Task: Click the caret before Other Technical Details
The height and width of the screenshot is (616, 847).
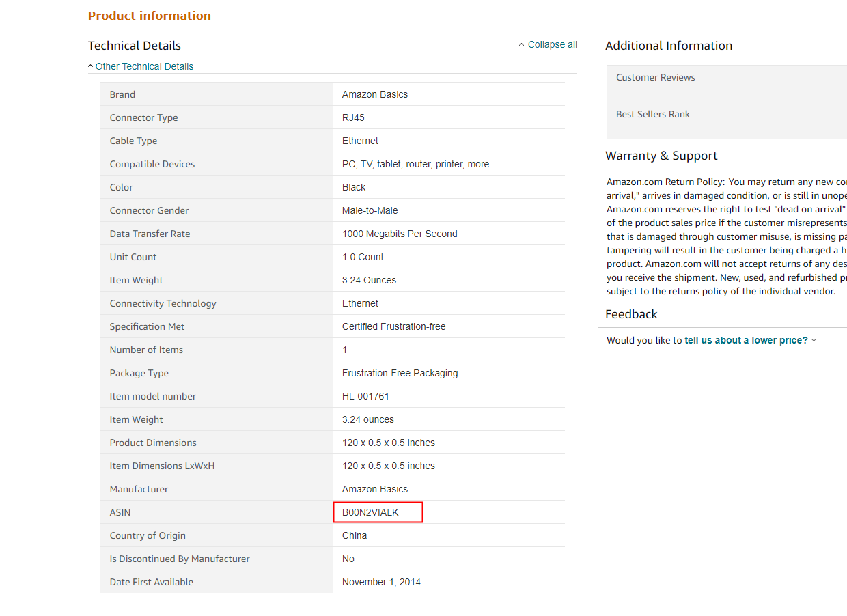Action: [x=91, y=66]
